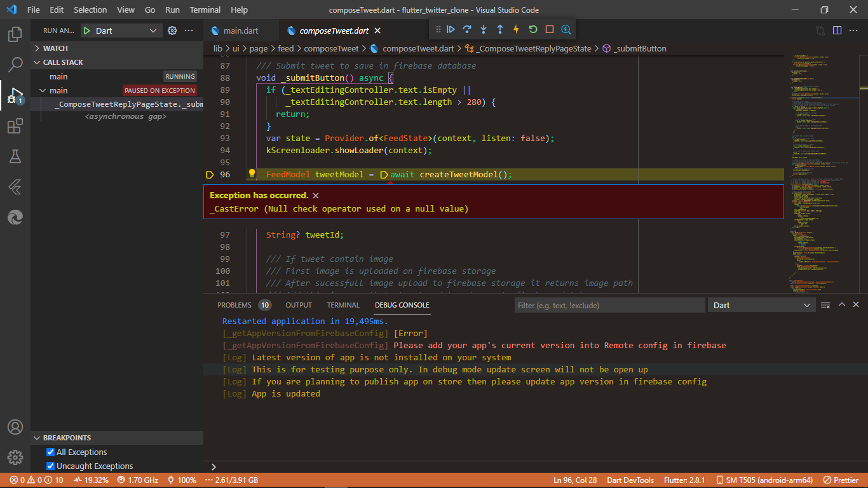
Task: Uncheck the All Exceptions breakpoint option
Action: click(49, 452)
